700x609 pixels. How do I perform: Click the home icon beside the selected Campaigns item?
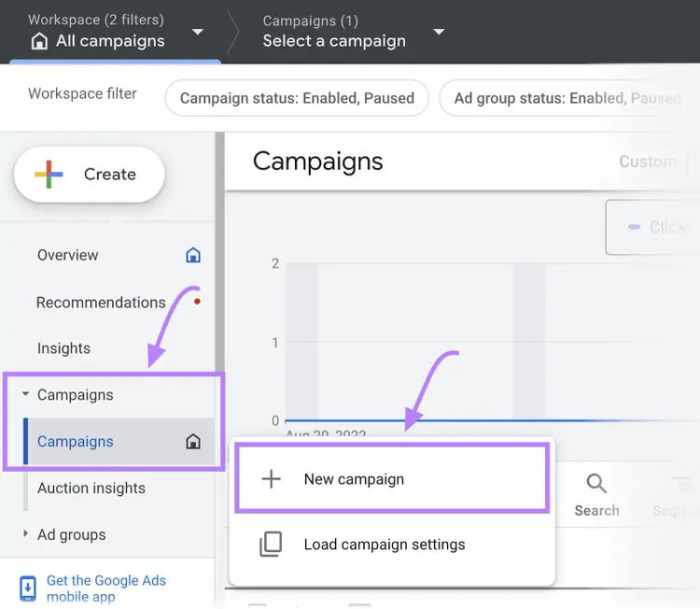click(x=193, y=442)
